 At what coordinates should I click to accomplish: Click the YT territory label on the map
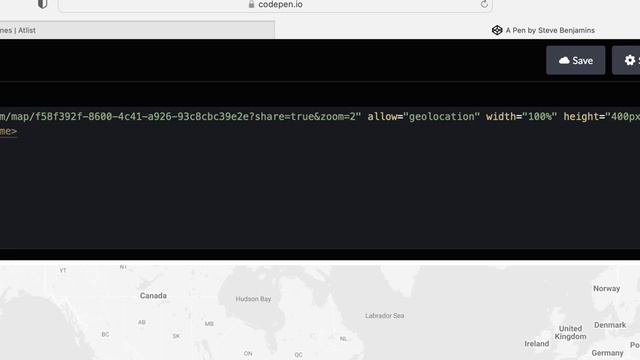pyautogui.click(x=63, y=270)
